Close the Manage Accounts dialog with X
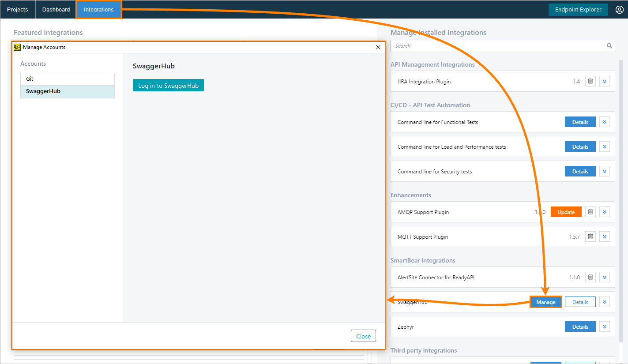 [378, 47]
